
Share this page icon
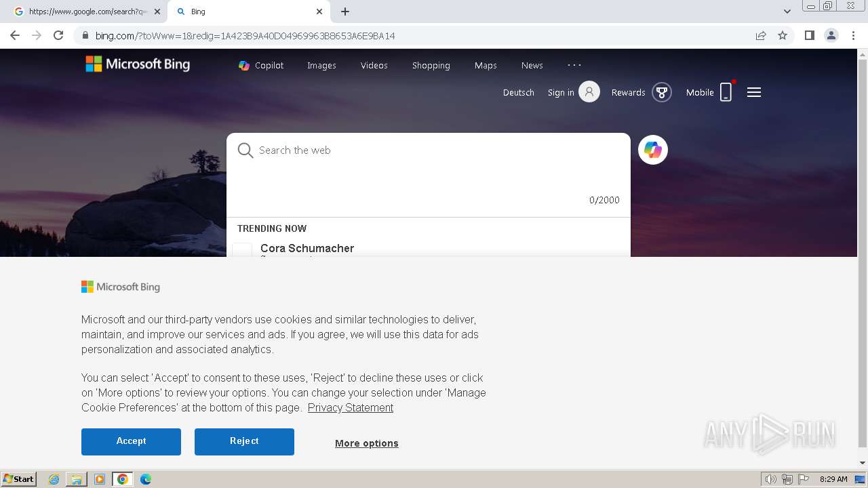click(x=761, y=35)
